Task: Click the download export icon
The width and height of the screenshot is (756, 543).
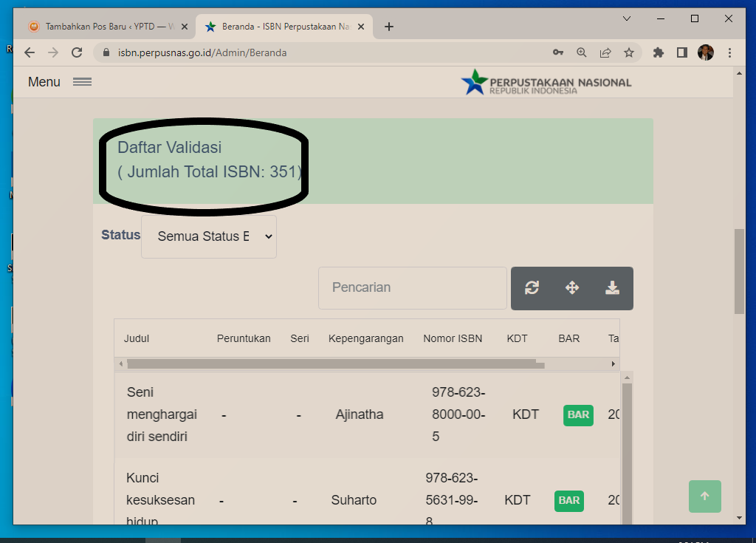Action: pyautogui.click(x=612, y=288)
